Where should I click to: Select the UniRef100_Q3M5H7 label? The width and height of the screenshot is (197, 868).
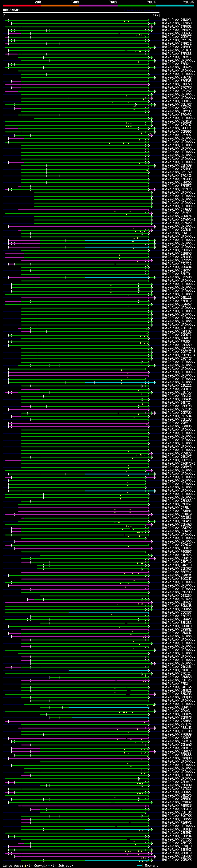176,833
